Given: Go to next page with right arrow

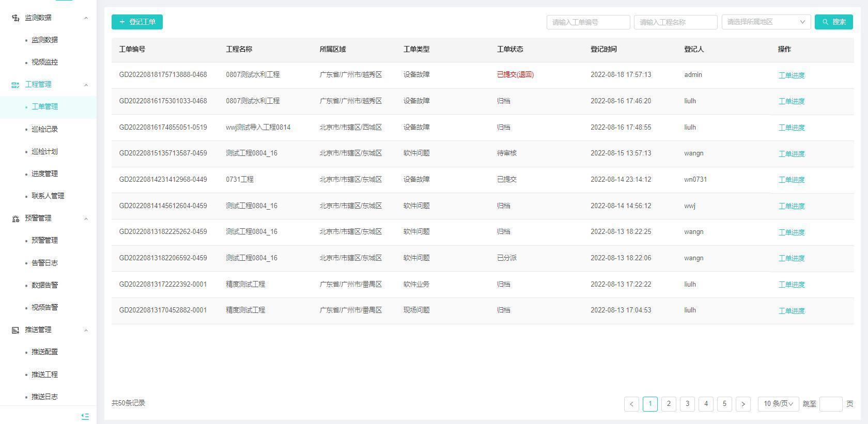Looking at the screenshot, I should coord(743,404).
